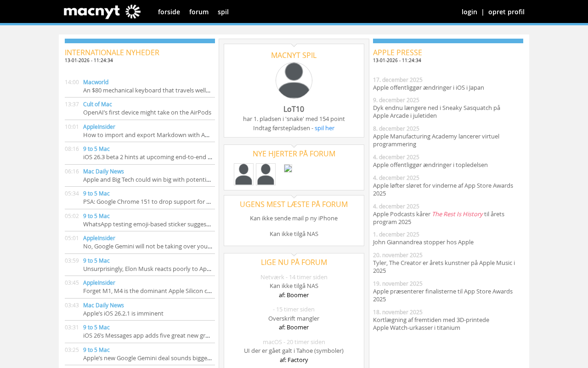Open the Sneaky Sasquatch Apple Arcade press item
The height and width of the screenshot is (368, 588).
coord(436,111)
